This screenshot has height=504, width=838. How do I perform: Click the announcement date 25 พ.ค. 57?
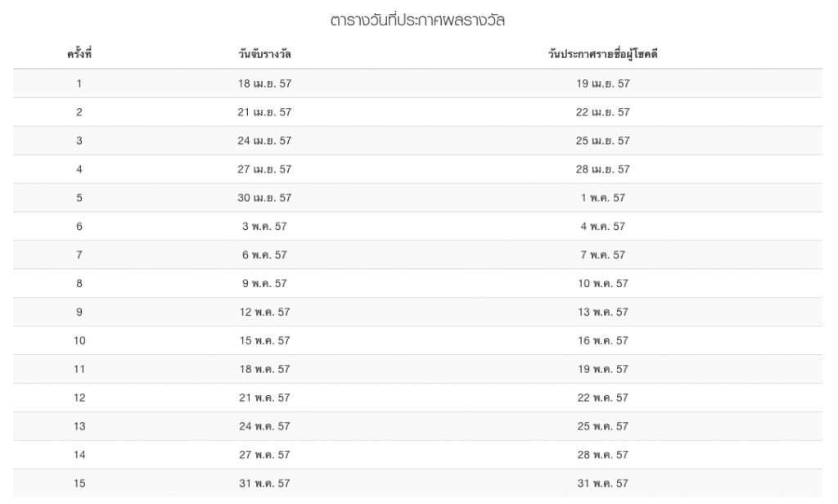pos(603,426)
